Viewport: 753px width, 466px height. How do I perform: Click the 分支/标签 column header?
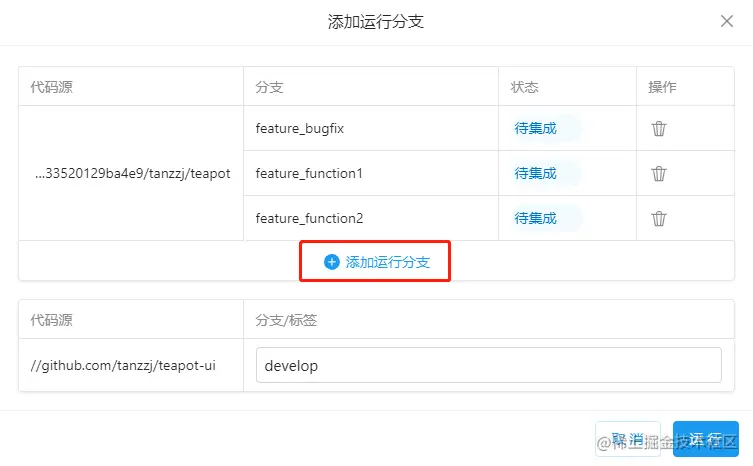(286, 320)
